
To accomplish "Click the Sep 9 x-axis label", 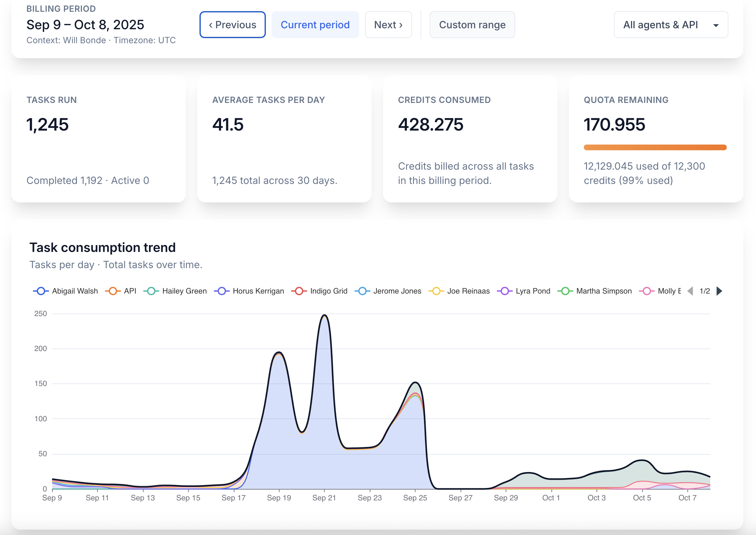I will 52,498.
